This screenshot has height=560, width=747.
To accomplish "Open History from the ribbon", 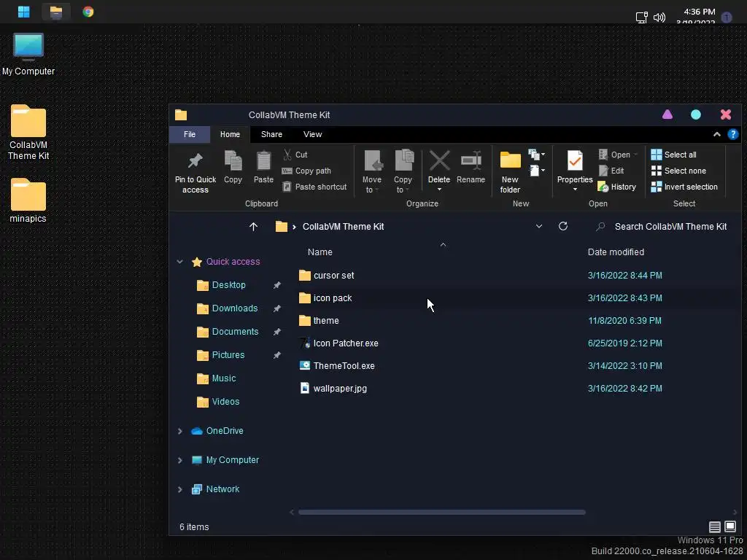I will [617, 187].
